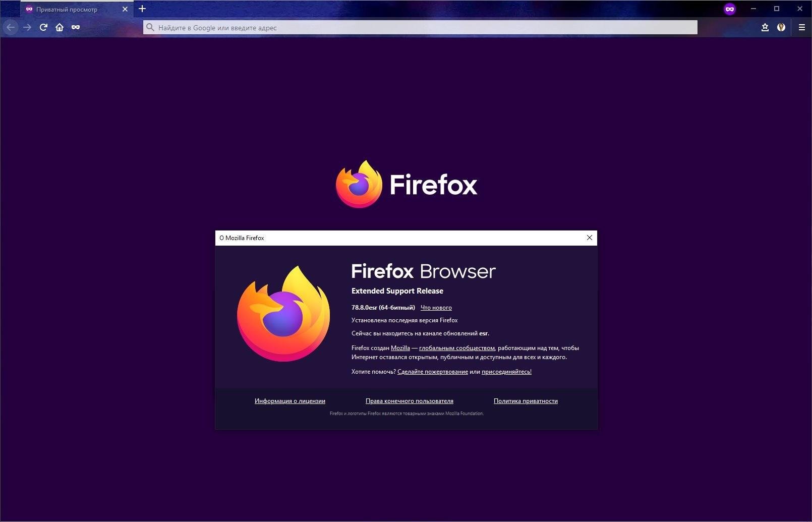The height and width of the screenshot is (522, 812).
Task: Click the round avatar toolbar icon
Action: (x=781, y=27)
